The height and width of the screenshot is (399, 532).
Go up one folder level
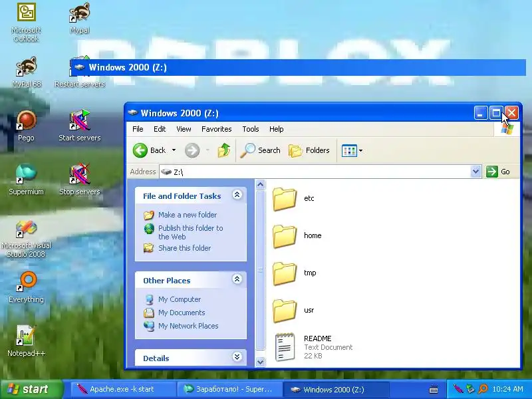pos(224,150)
